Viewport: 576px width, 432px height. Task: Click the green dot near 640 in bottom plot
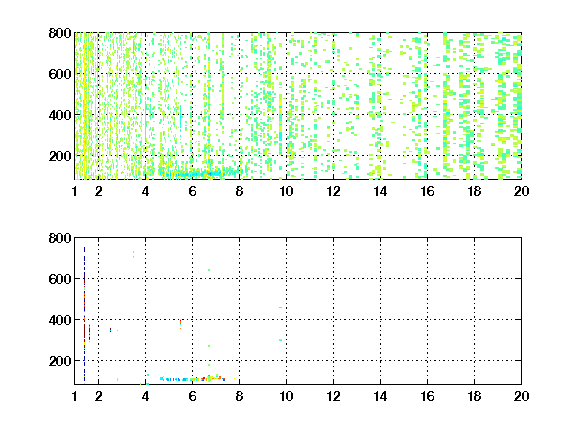209,270
